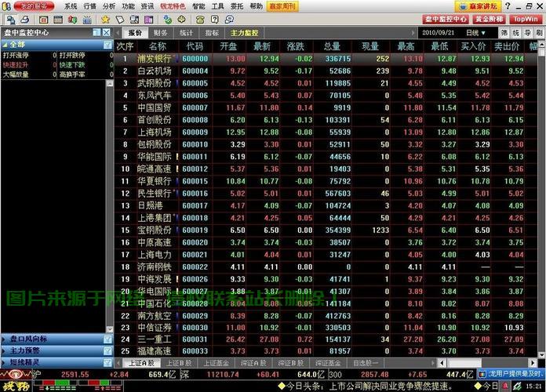Click the red-green up-down arrows icon
The width and height of the screenshot is (546, 392).
(72, 20)
